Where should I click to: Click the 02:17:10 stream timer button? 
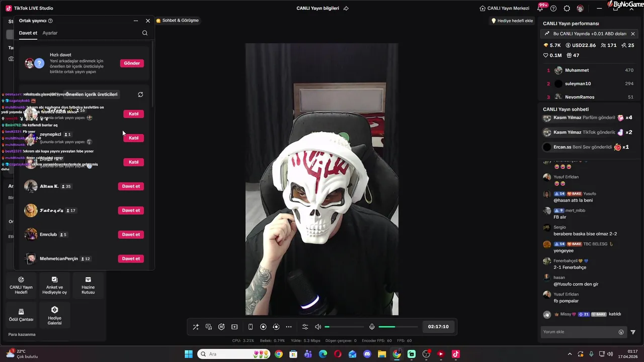438,327
